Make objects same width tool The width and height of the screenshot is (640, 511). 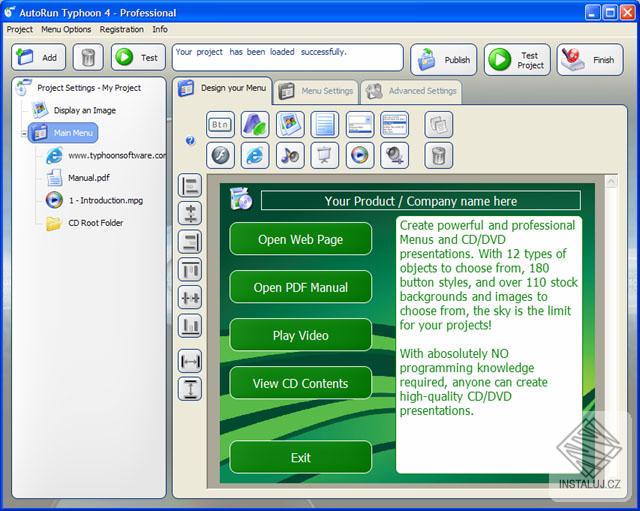(190, 361)
